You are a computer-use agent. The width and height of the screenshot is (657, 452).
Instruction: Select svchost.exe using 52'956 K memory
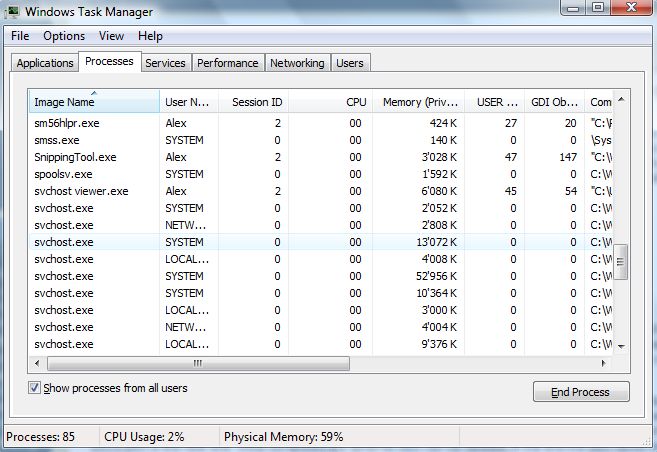coord(321,276)
